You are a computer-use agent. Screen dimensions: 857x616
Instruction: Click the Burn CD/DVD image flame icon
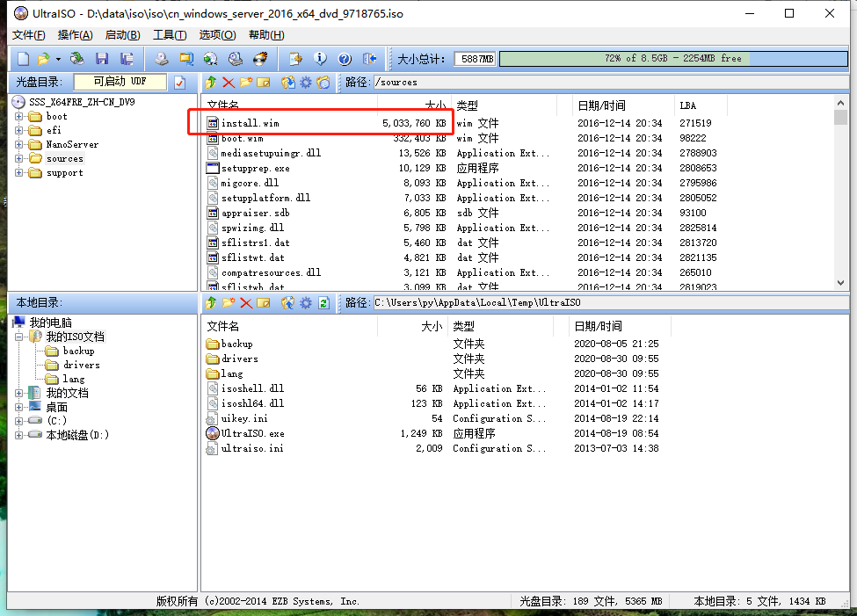click(260, 59)
